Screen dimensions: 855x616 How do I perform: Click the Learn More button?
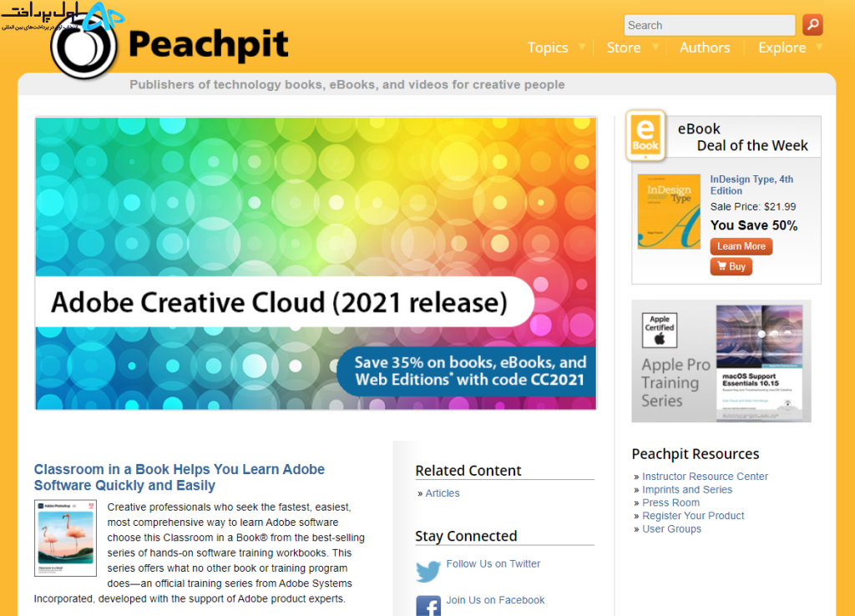click(x=741, y=246)
